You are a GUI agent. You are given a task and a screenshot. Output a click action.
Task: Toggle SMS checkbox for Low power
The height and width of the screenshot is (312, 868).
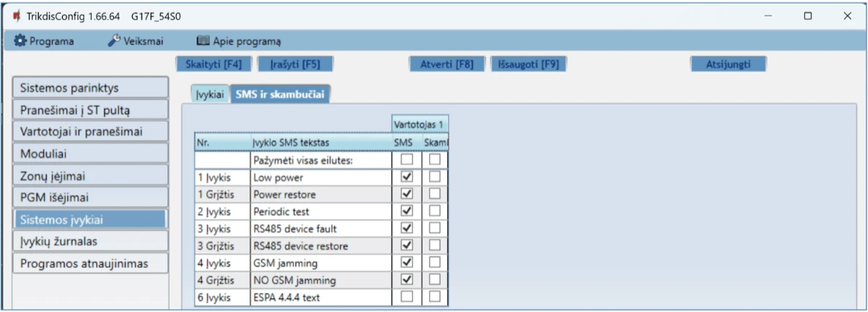tap(407, 177)
